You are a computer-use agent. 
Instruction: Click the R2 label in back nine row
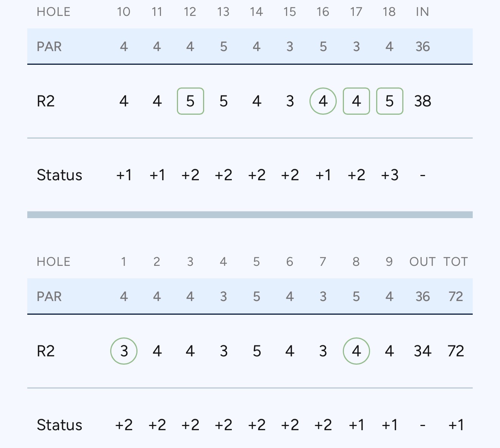click(x=46, y=101)
